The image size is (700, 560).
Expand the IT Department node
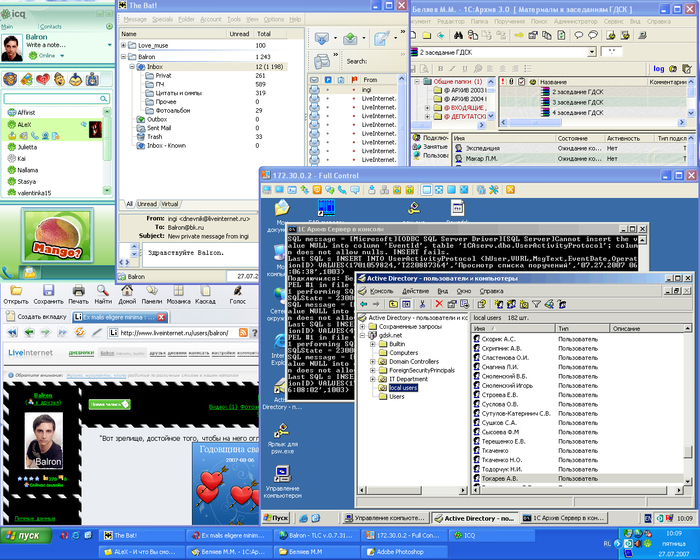[x=372, y=379]
